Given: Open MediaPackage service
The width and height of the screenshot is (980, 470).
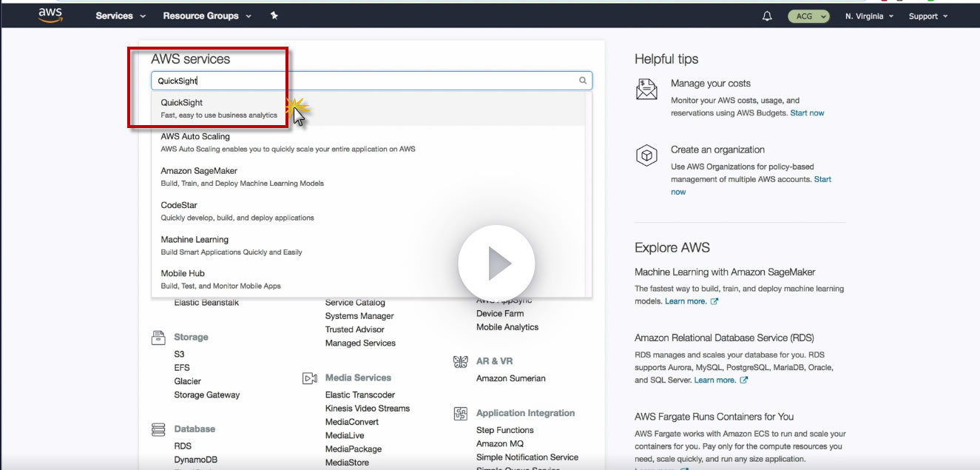Looking at the screenshot, I should (x=354, y=449).
